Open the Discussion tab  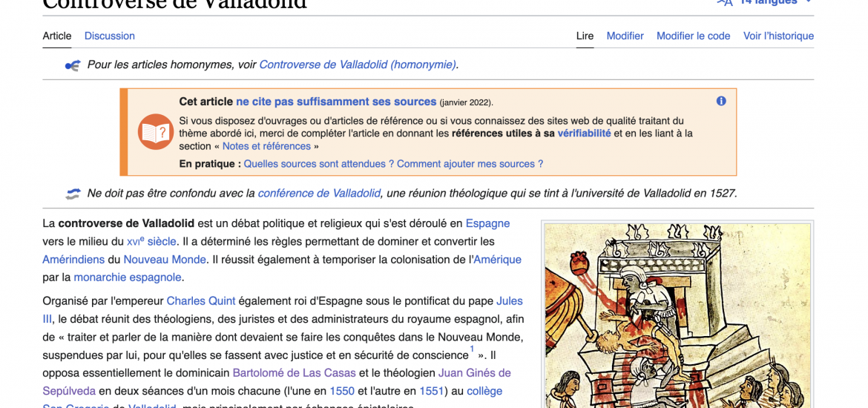pos(110,36)
